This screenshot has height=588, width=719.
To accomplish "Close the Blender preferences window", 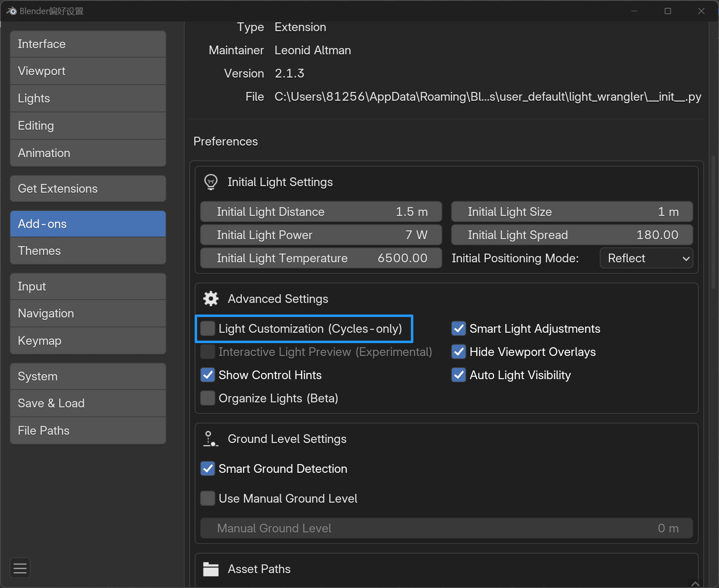I will pos(701,11).
